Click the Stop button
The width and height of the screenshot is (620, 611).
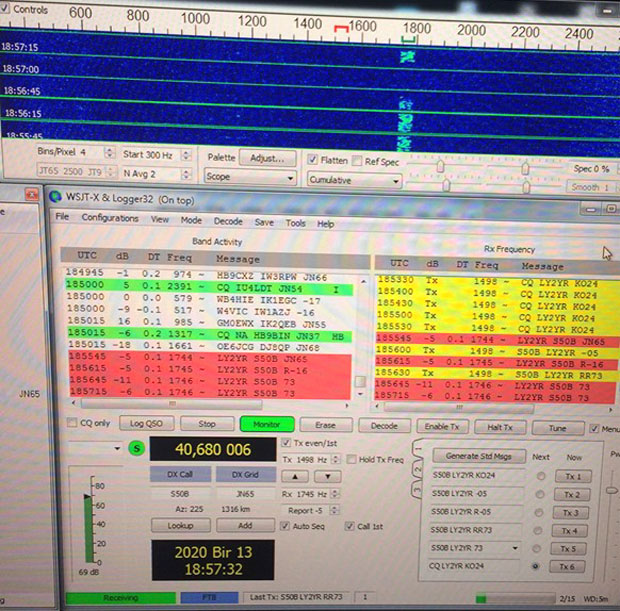[207, 424]
